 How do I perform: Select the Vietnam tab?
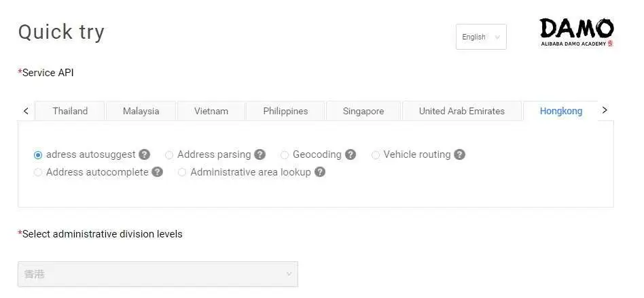point(211,111)
